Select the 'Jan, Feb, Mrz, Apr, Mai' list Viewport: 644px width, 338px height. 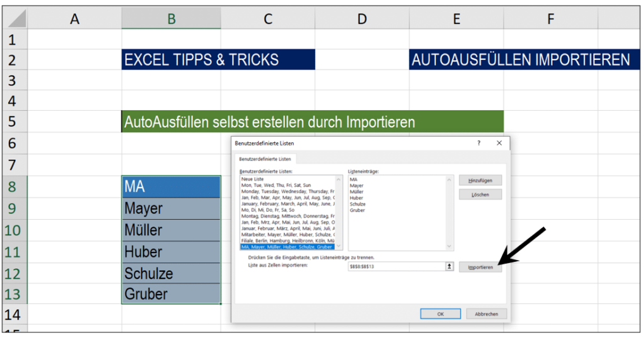pos(288,222)
